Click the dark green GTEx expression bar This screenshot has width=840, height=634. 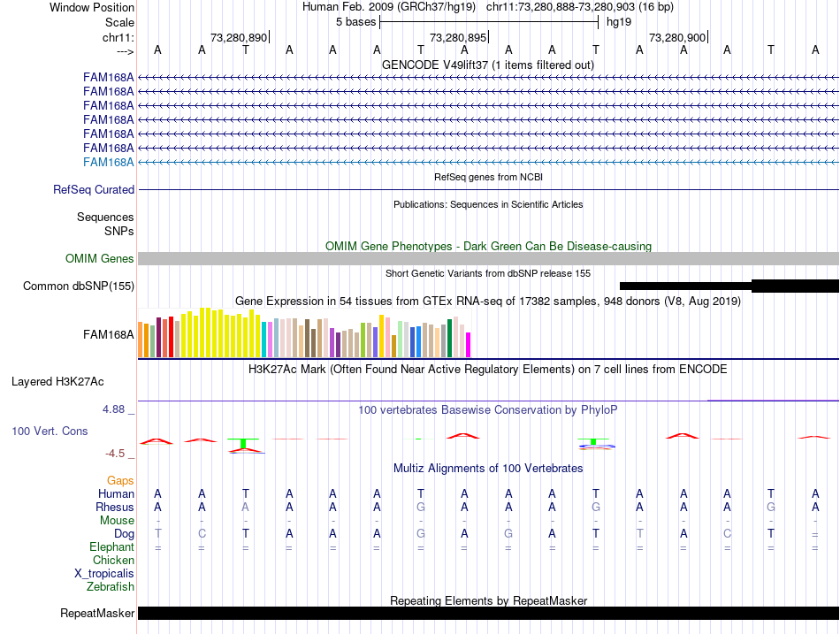click(450, 338)
